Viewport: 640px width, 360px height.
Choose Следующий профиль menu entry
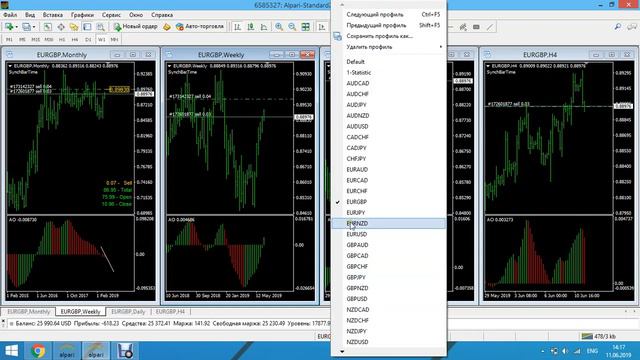[389, 14]
